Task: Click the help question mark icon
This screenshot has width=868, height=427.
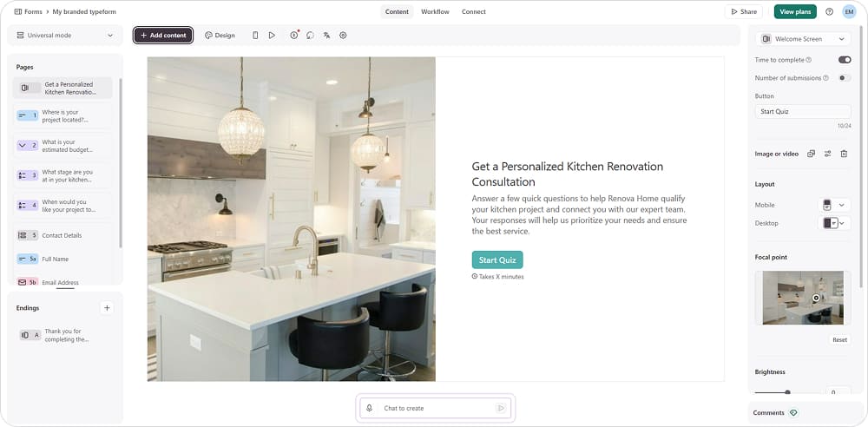Action: 829,11
